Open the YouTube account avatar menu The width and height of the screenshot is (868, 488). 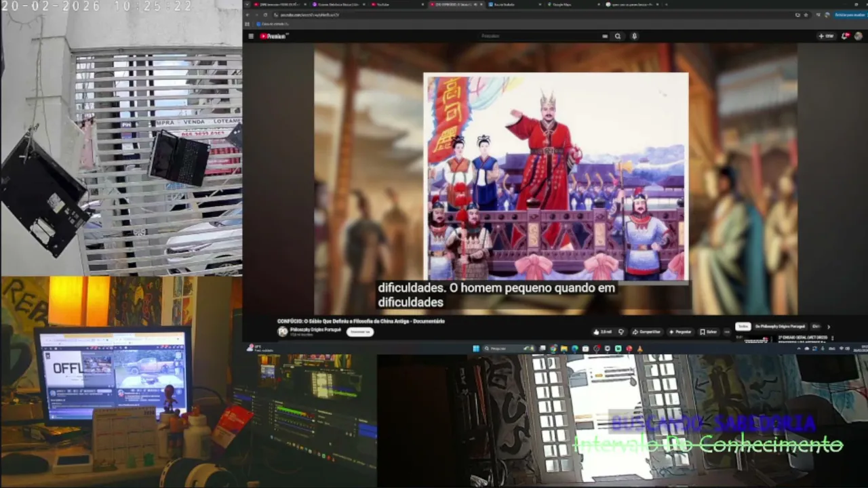[x=859, y=37]
